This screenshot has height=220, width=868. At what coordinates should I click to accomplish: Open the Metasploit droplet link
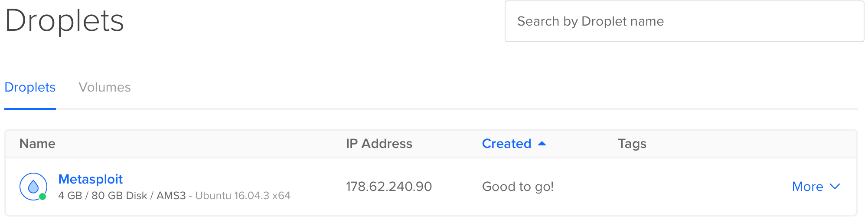(91, 179)
